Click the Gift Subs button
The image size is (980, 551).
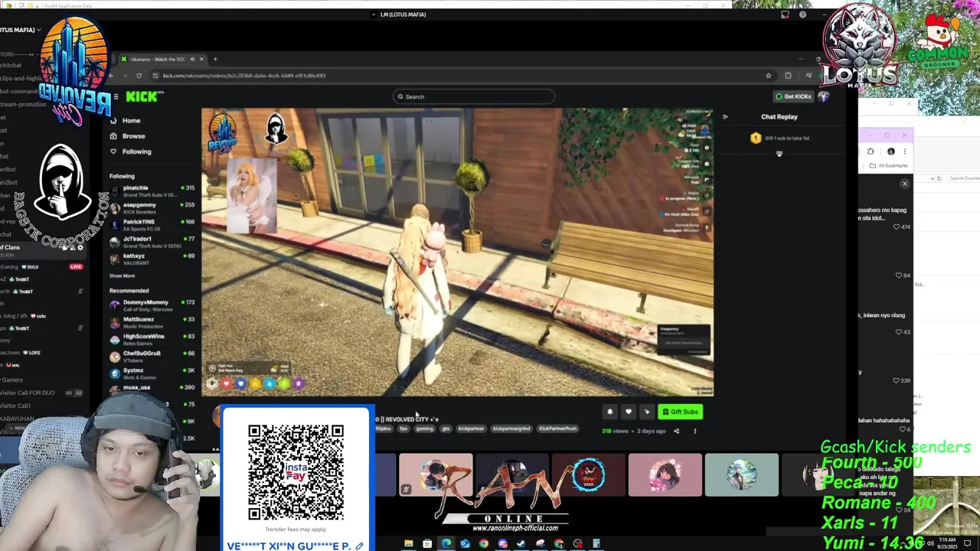(680, 412)
